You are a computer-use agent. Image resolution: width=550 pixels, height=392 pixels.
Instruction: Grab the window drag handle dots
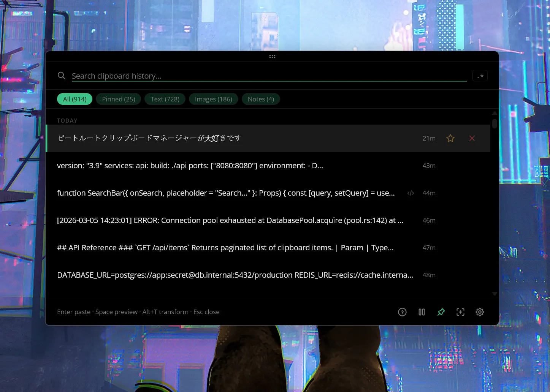272,57
